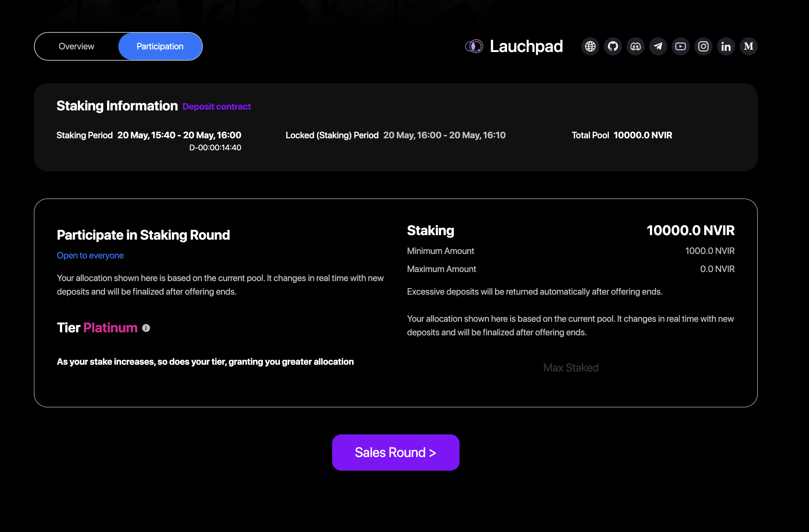Click the D-00:00:14:40 countdown timer
809x532 pixels.
tap(215, 148)
